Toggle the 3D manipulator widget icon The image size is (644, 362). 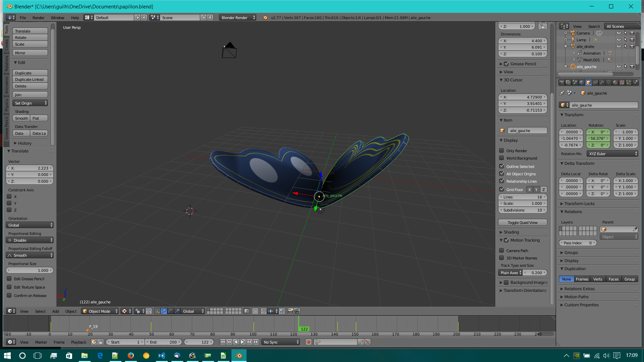point(157,311)
